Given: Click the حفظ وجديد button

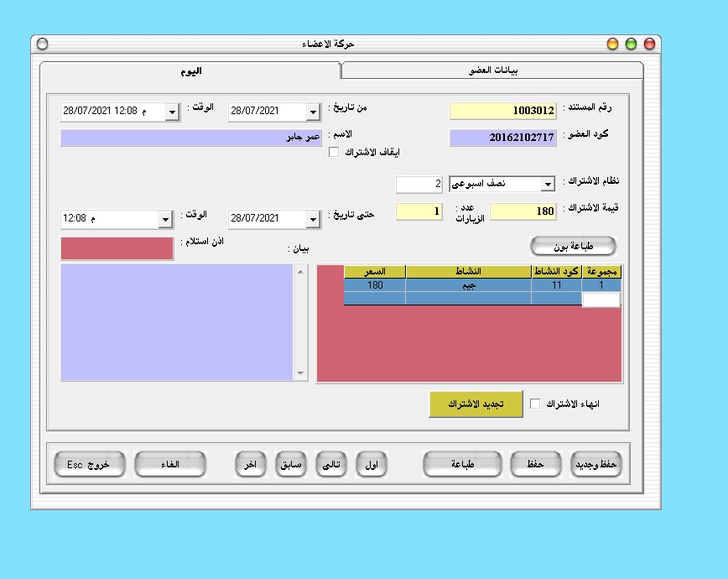Looking at the screenshot, I should point(597,464).
